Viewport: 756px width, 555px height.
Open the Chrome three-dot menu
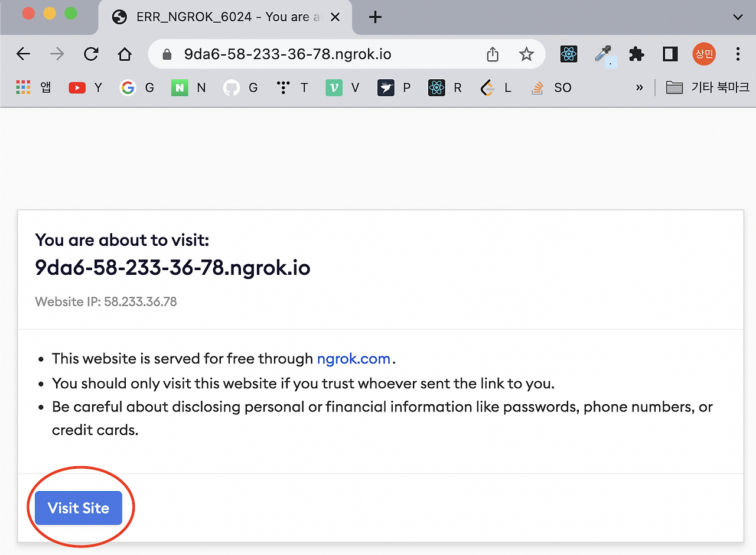pyautogui.click(x=738, y=54)
